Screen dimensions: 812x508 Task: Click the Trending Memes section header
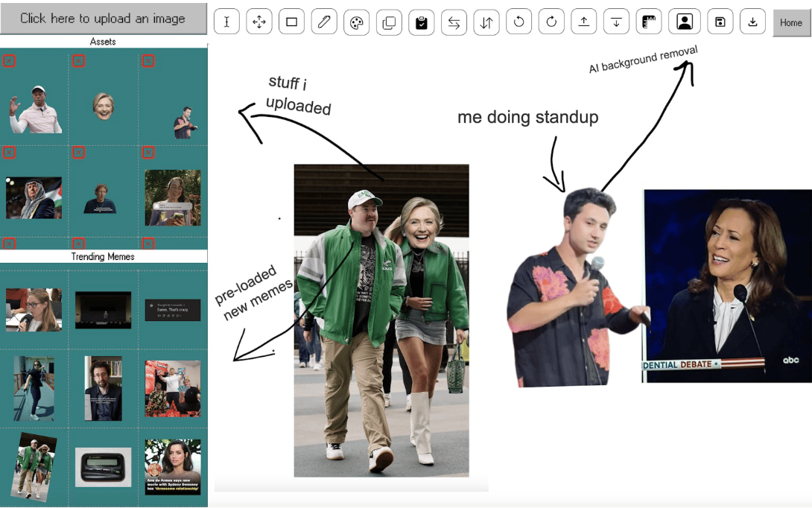pos(103,256)
